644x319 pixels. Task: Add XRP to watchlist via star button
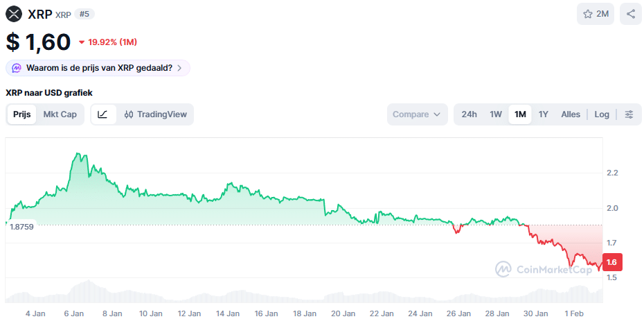[596, 14]
